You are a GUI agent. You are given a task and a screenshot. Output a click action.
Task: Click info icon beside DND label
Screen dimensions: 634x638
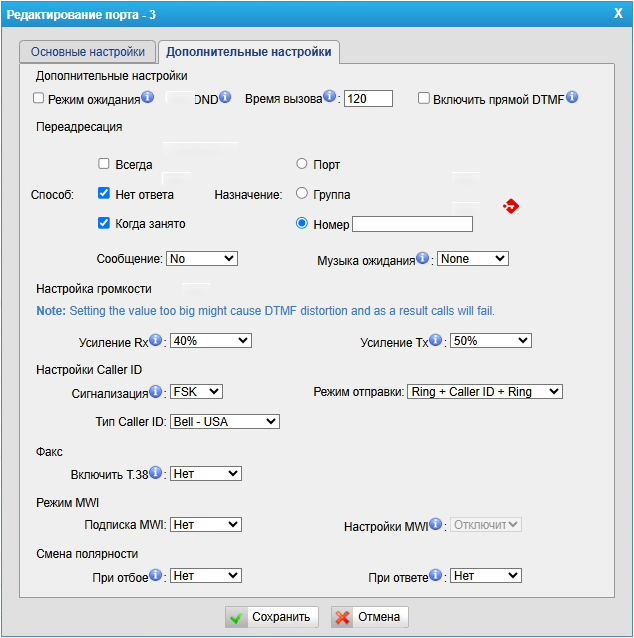[225, 97]
